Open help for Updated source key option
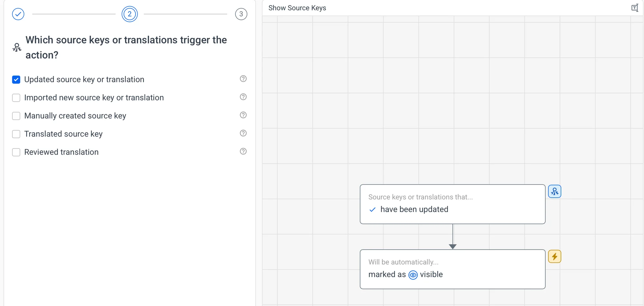This screenshot has width=644, height=306. (x=243, y=79)
